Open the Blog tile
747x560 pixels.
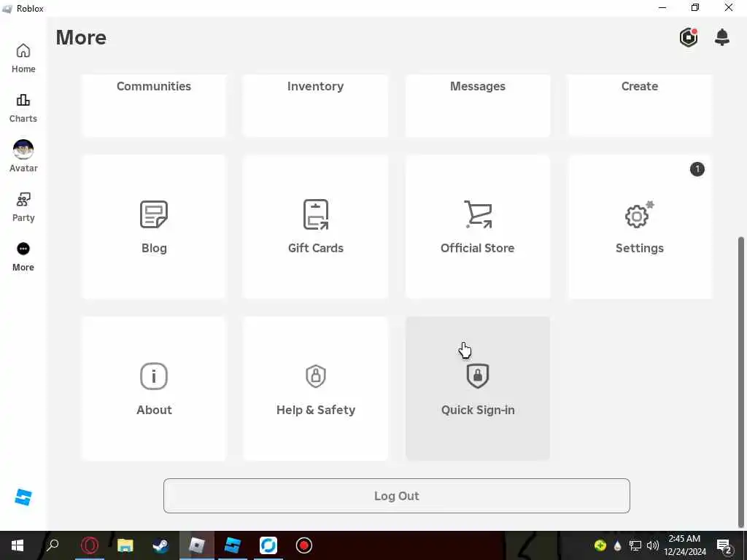pos(154,227)
